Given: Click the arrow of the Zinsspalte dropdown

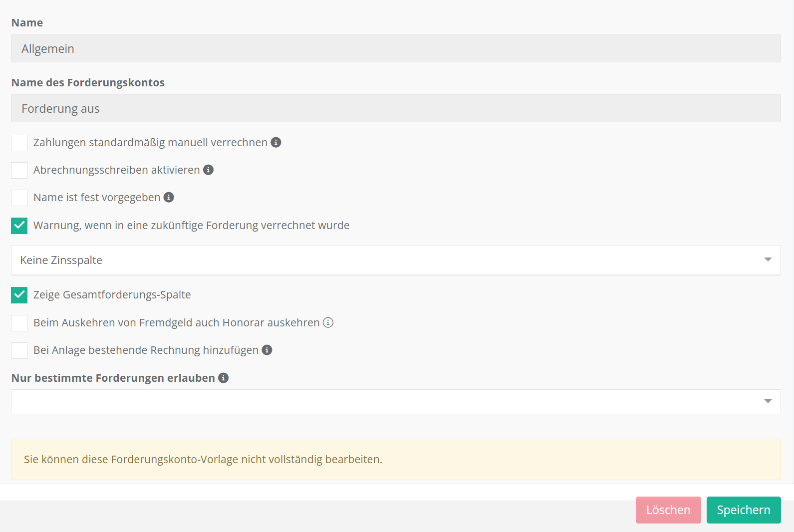Looking at the screenshot, I should (768, 260).
